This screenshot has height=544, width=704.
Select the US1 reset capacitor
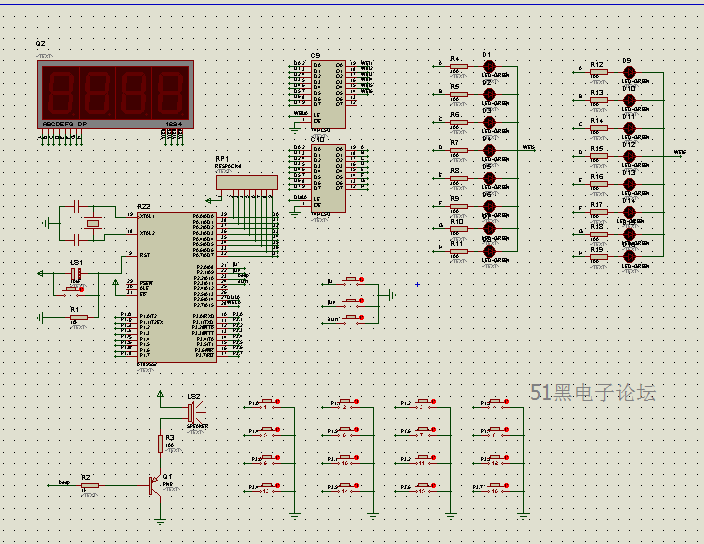tap(76, 273)
